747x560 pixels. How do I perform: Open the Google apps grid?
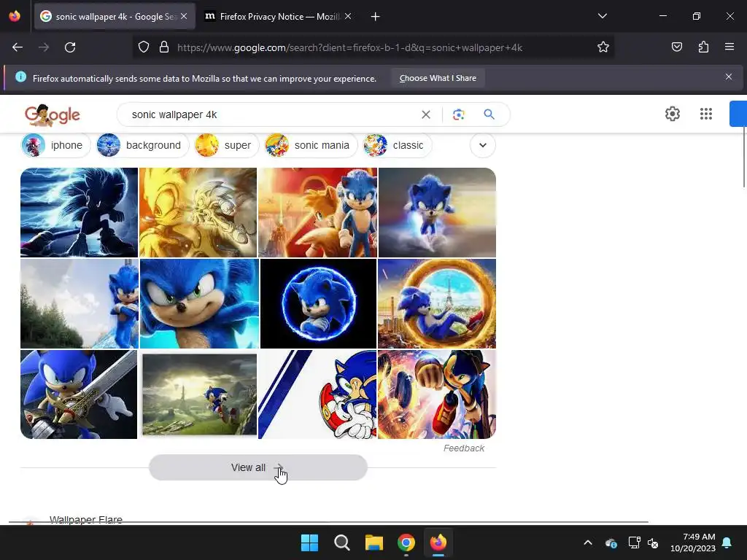pyautogui.click(x=706, y=114)
